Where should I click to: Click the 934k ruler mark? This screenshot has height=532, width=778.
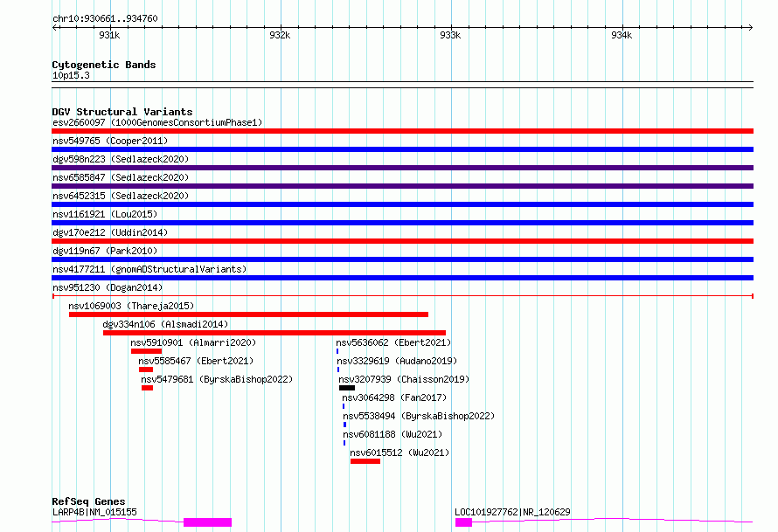coord(622,35)
